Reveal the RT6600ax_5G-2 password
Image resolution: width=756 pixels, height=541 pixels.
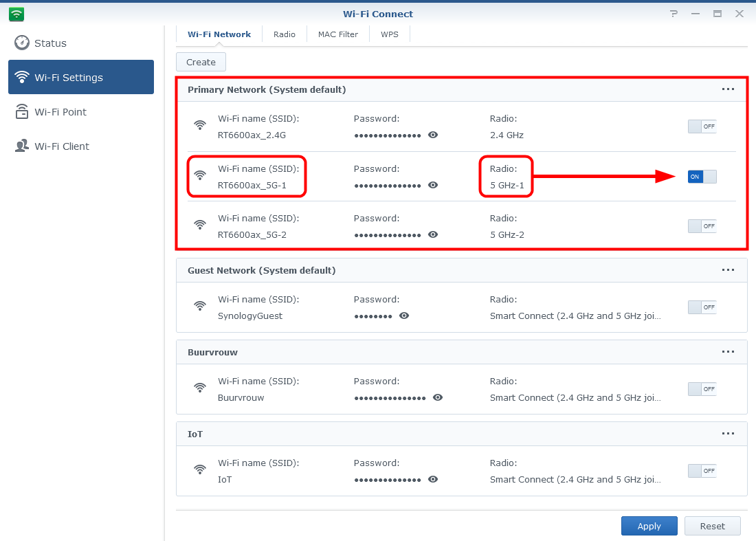[x=433, y=235]
